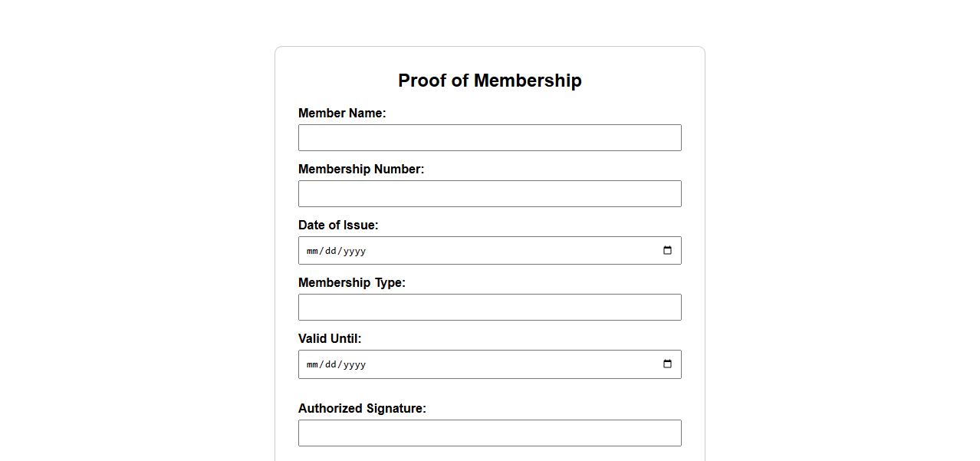The height and width of the screenshot is (461, 980).
Task: Select day segment in Valid Until field
Action: pos(331,364)
